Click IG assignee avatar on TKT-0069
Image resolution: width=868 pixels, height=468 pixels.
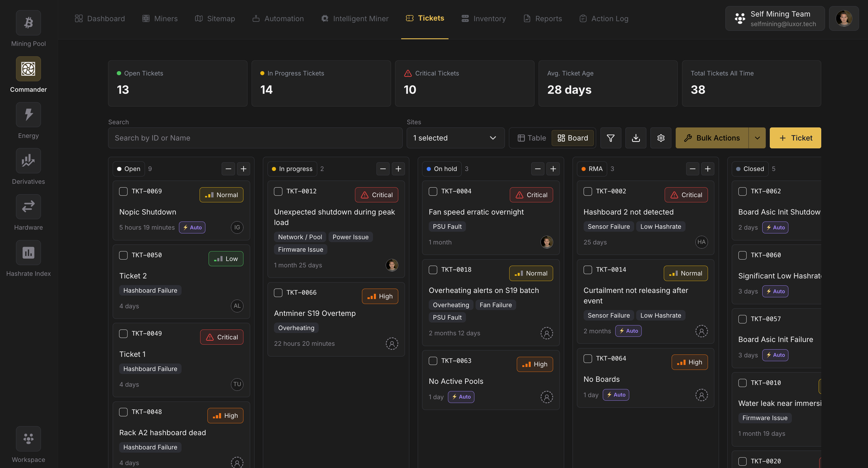pos(237,228)
